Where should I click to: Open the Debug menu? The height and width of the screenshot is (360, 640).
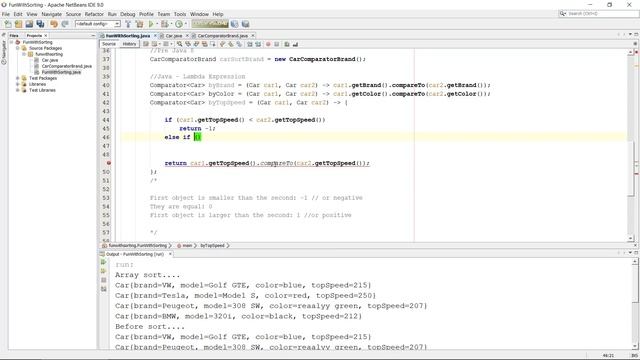[127, 14]
